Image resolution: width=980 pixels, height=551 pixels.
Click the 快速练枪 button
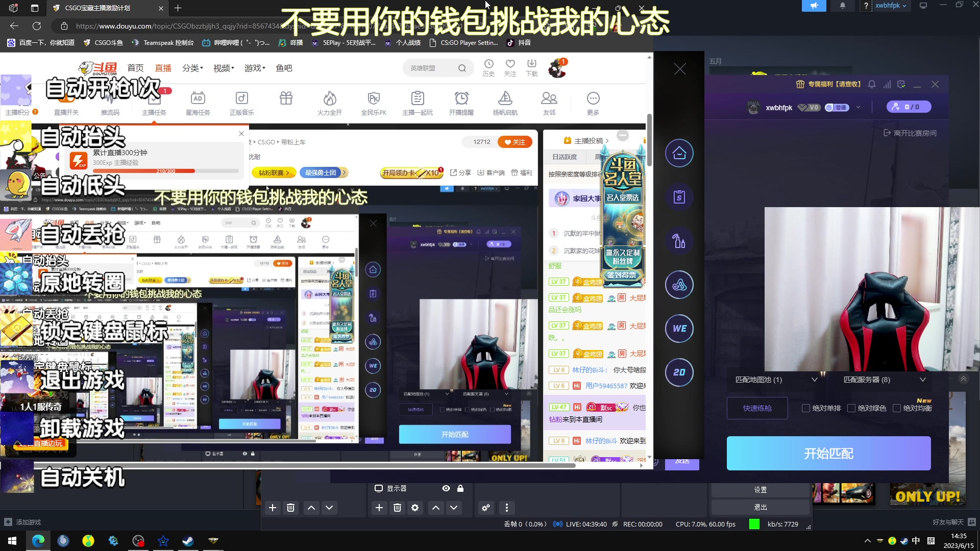click(757, 408)
